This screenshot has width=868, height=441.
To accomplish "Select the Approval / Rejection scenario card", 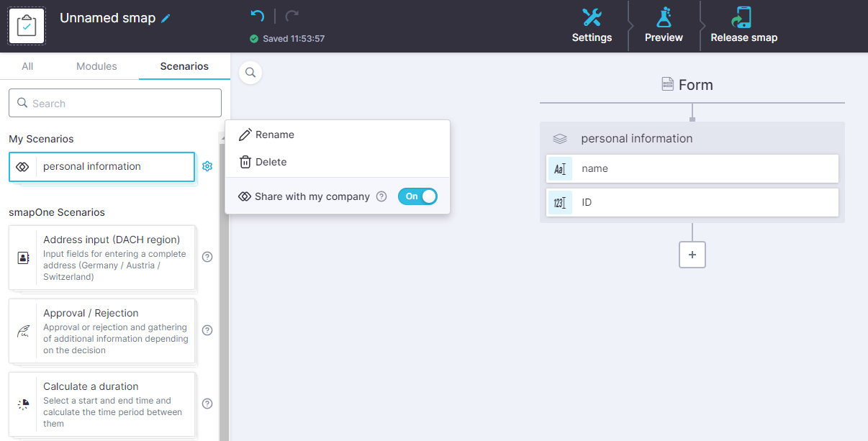I will [101, 330].
